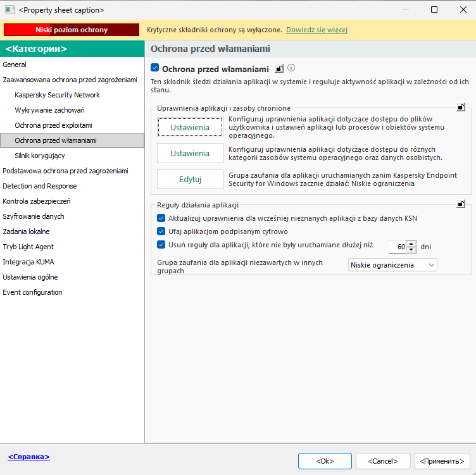Increase the days value with up arrow
476x475 pixels.
[411, 244]
